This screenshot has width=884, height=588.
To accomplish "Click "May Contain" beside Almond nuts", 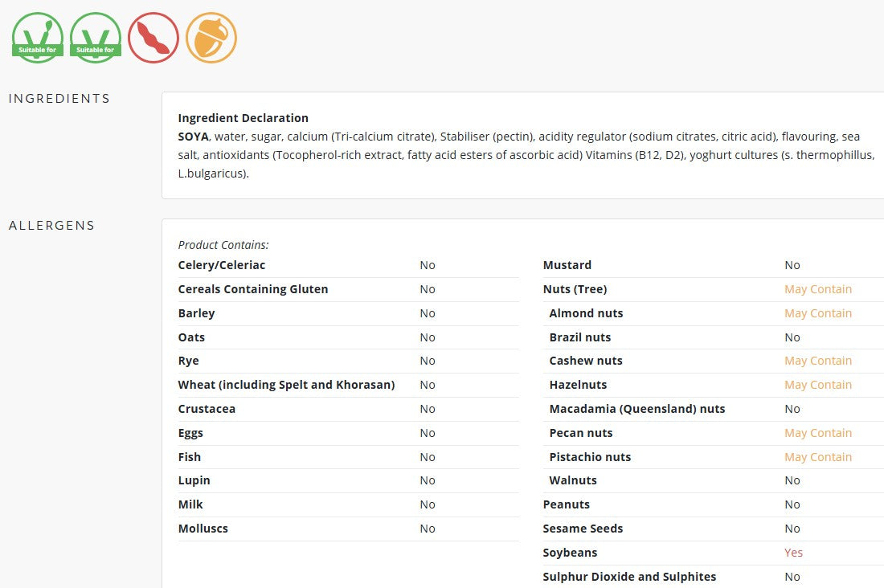I will pos(817,313).
